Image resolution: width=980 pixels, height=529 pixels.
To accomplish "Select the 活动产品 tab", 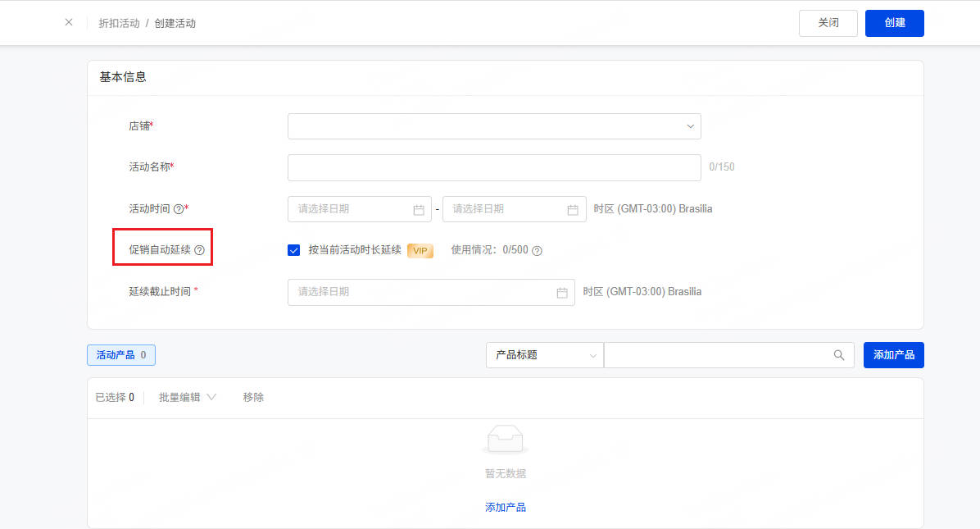I will [x=120, y=355].
